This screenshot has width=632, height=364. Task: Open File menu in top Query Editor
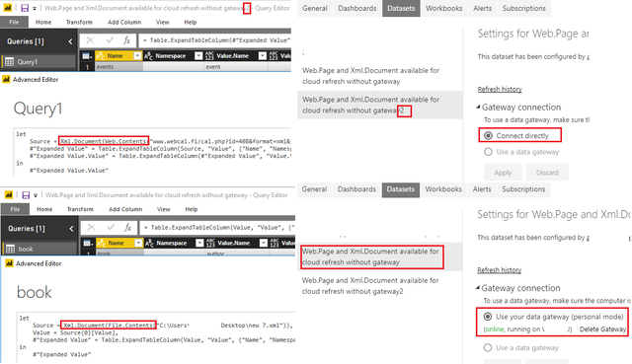tap(14, 22)
